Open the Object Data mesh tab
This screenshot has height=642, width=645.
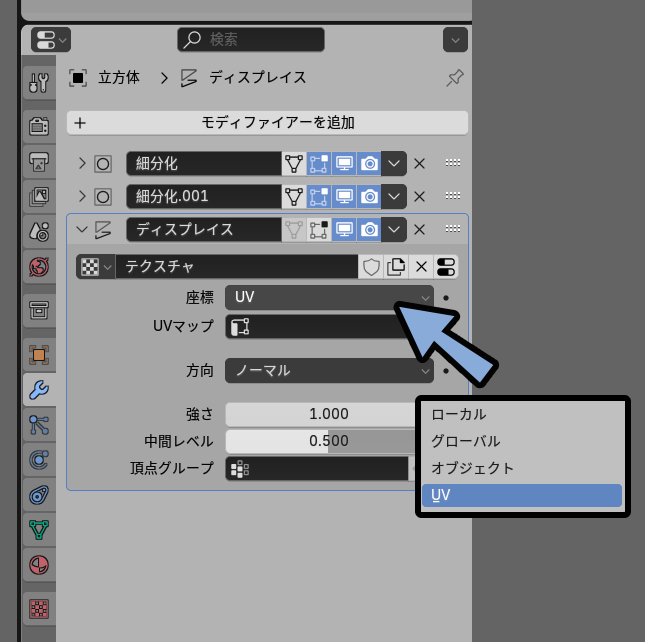tap(39, 530)
